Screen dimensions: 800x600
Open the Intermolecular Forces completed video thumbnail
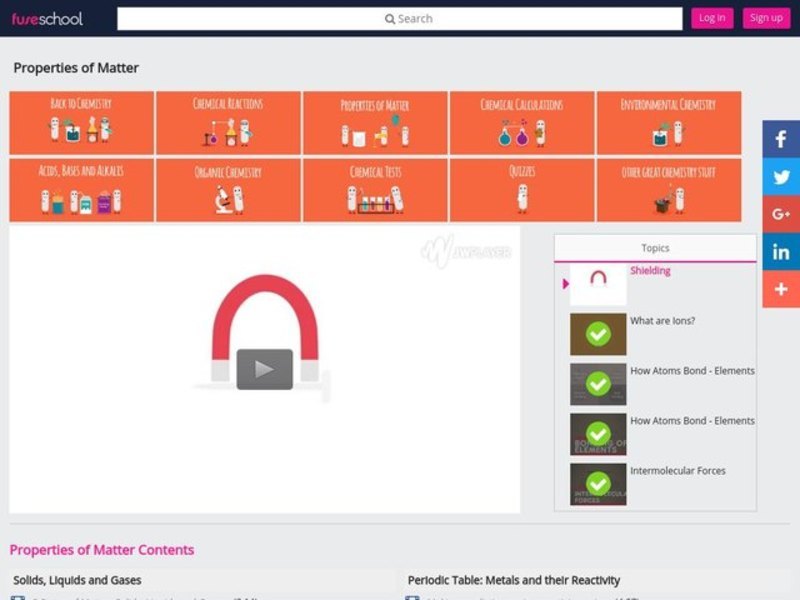coord(598,484)
